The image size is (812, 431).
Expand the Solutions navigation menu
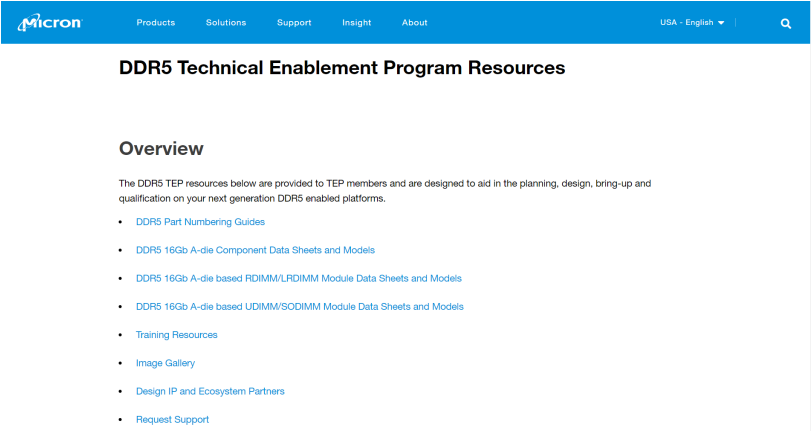tap(225, 22)
